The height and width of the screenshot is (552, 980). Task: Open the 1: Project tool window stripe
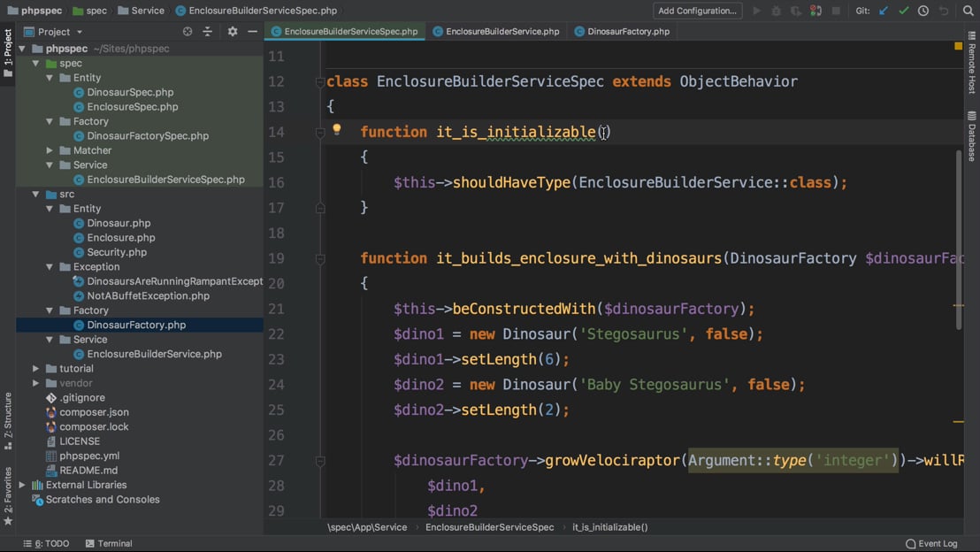click(7, 52)
